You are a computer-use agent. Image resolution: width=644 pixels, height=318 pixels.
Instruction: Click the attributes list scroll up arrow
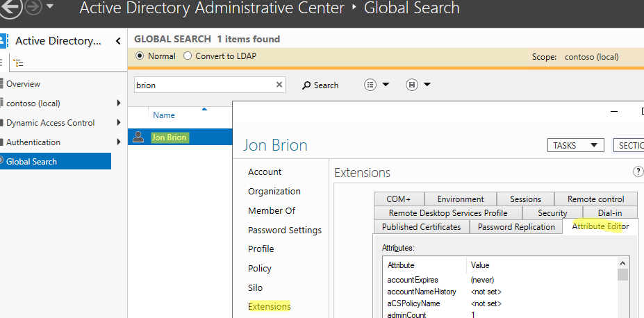tap(622, 263)
